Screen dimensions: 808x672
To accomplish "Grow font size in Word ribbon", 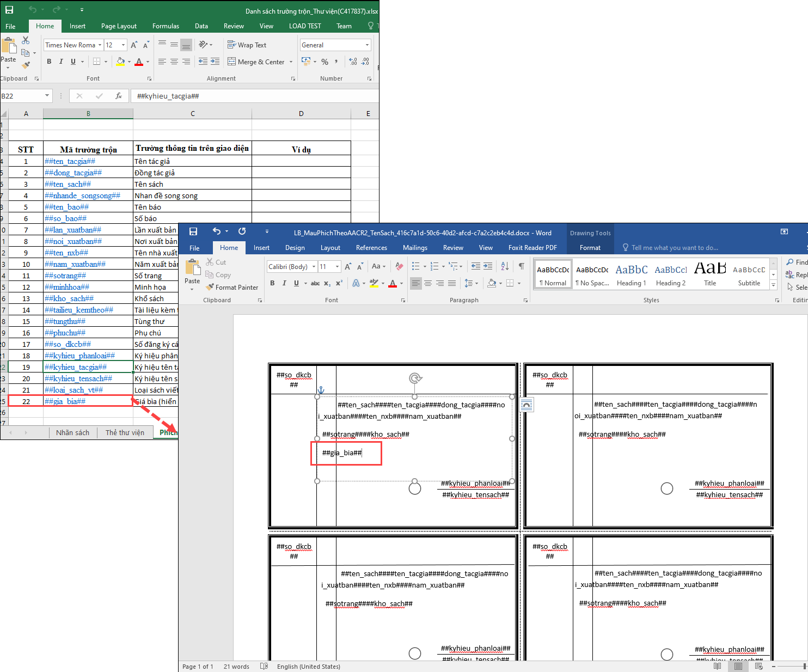I will click(348, 267).
